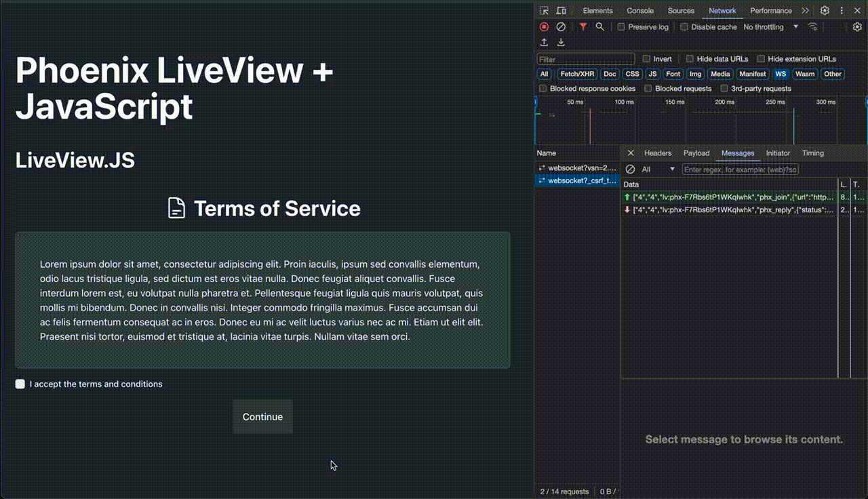Viewport: 868px width, 499px height.
Task: Open the All message type dropdown
Action: [658, 169]
